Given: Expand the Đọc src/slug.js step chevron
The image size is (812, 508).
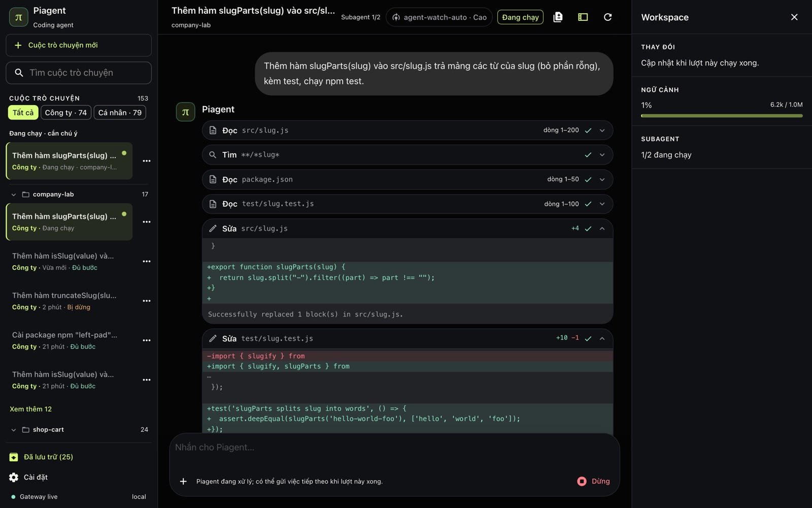Looking at the screenshot, I should [602, 131].
